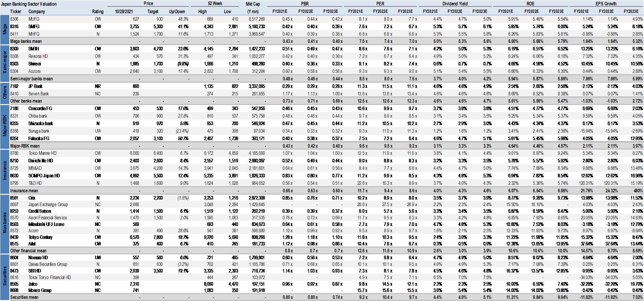Select the Seven Bank company cell
The height and width of the screenshot is (301, 644).
pyautogui.click(x=38, y=94)
